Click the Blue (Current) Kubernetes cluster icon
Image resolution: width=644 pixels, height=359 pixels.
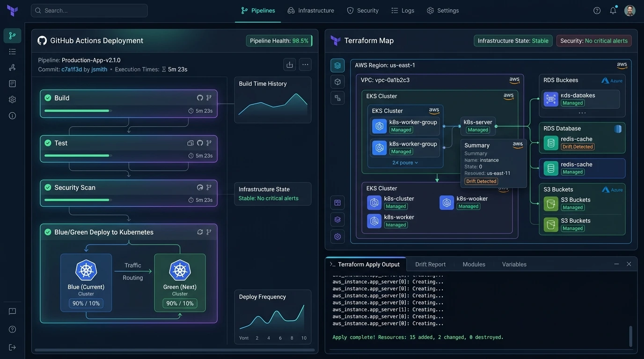pos(86,270)
